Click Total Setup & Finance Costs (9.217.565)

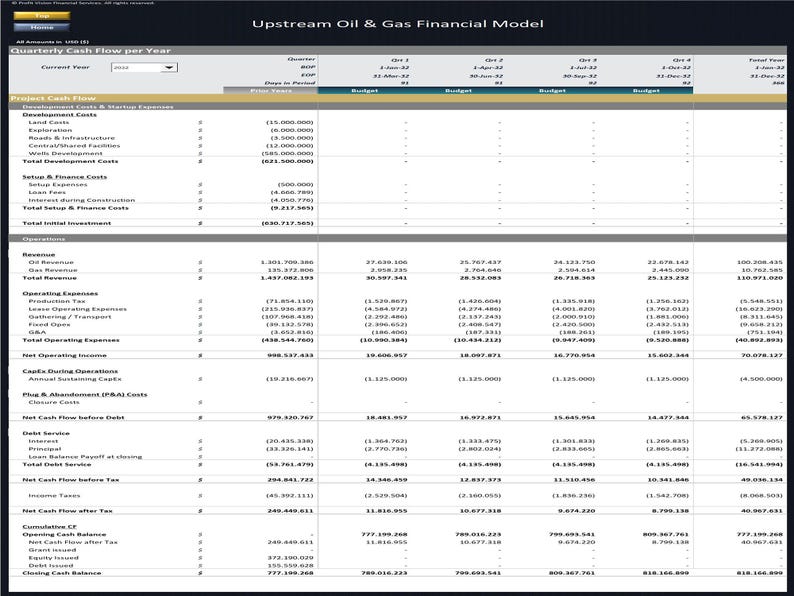(x=292, y=208)
